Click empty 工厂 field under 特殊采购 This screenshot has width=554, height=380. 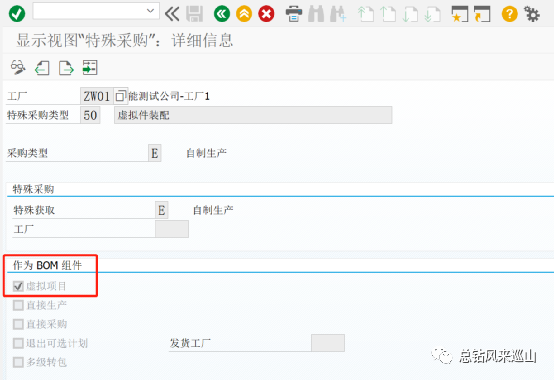pos(172,229)
